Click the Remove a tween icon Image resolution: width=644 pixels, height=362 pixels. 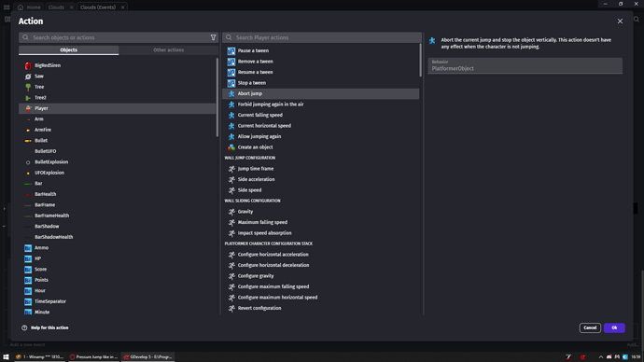[231, 62]
